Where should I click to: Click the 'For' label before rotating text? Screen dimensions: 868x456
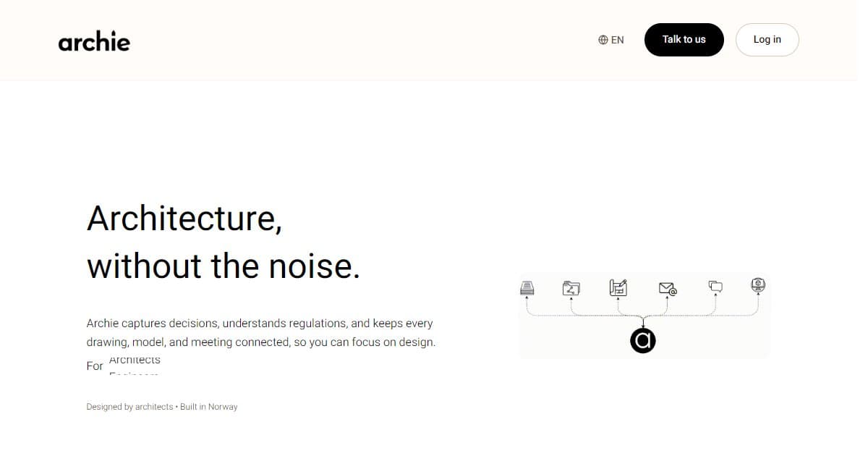[95, 366]
